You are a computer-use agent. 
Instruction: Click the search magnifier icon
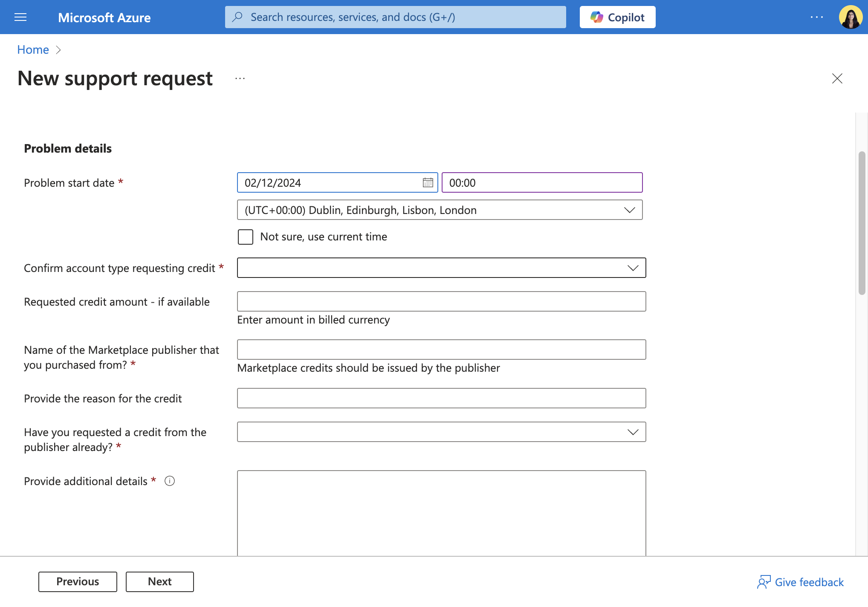(x=237, y=17)
